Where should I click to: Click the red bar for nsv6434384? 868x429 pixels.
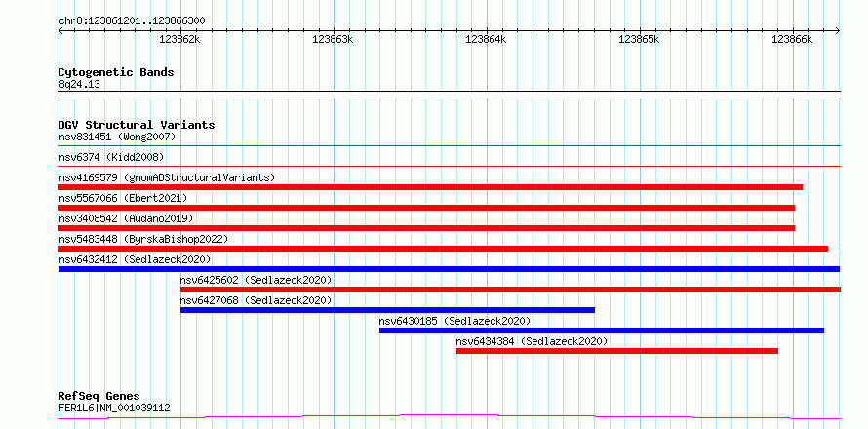617,351
